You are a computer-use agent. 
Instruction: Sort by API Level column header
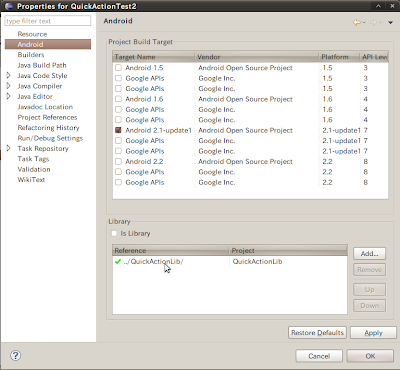[x=374, y=57]
